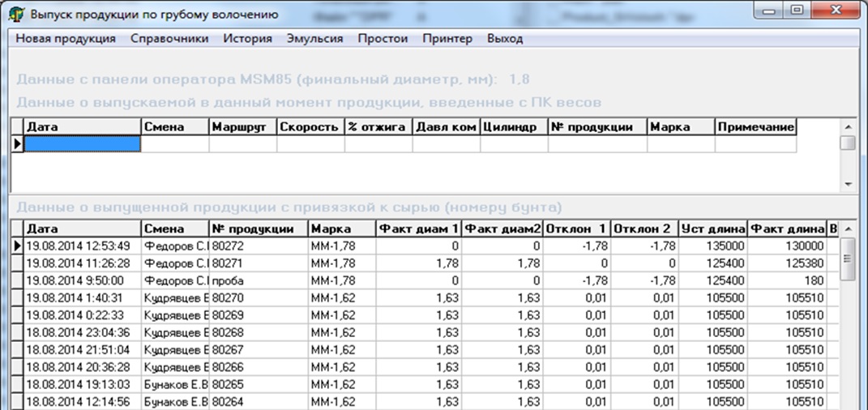868x410 pixels.
Task: Open the Простои menu
Action: (383, 39)
